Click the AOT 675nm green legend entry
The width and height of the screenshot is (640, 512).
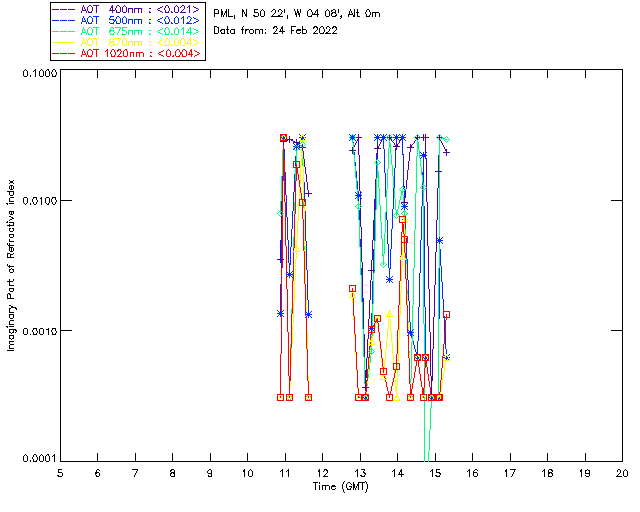coord(127,30)
